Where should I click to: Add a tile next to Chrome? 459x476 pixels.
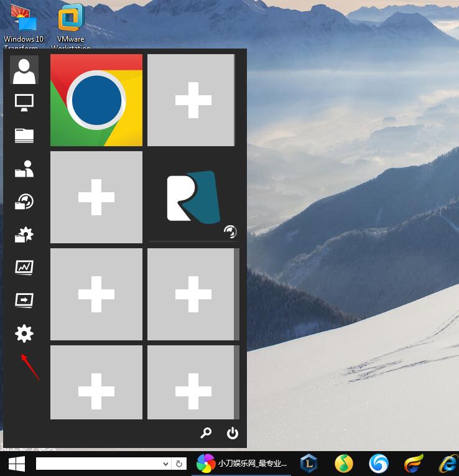coord(191,100)
